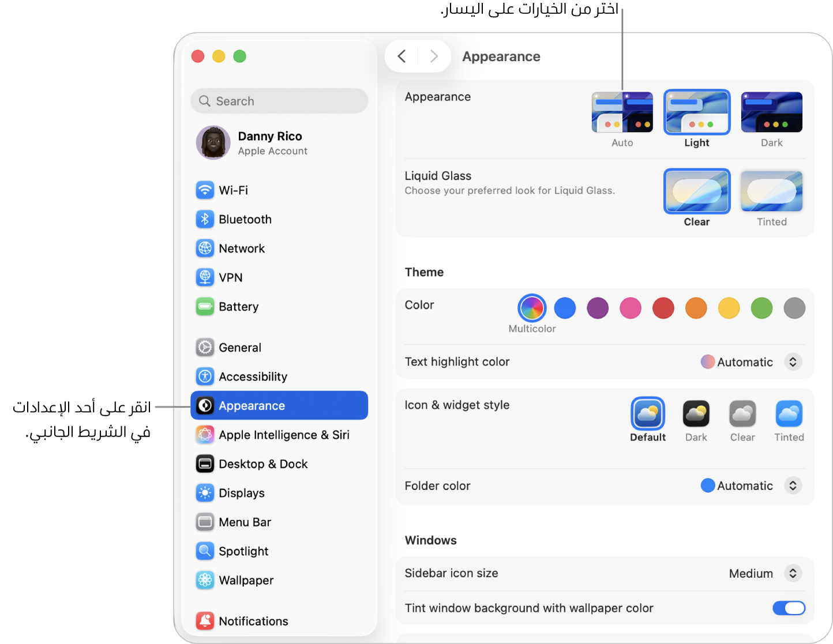Open Wallpaper settings pane
Screen dimensions: 833x644
point(279,580)
